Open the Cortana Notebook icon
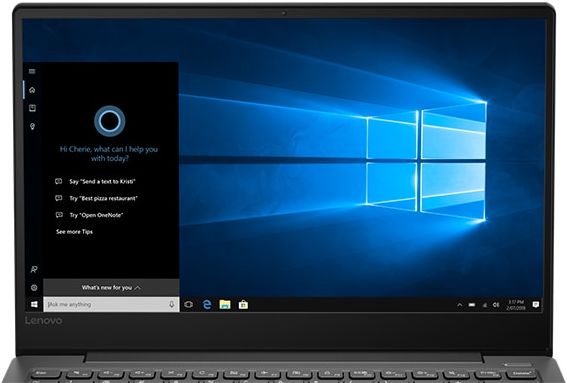This screenshot has height=383, width=567. point(33,108)
